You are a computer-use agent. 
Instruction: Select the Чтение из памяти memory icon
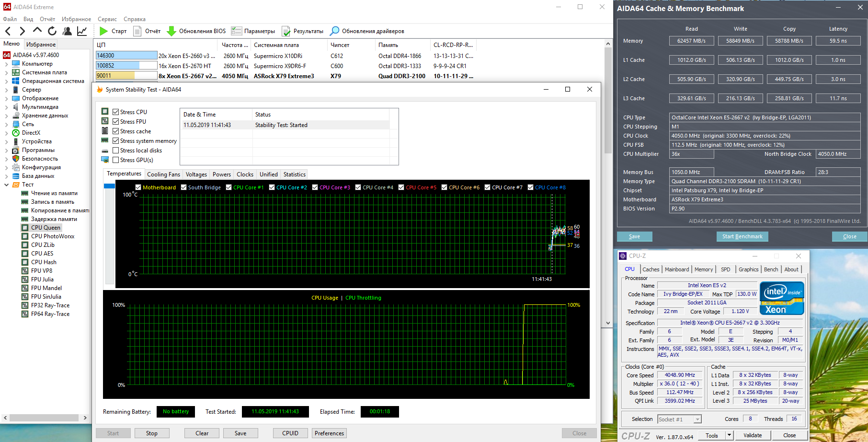25,193
